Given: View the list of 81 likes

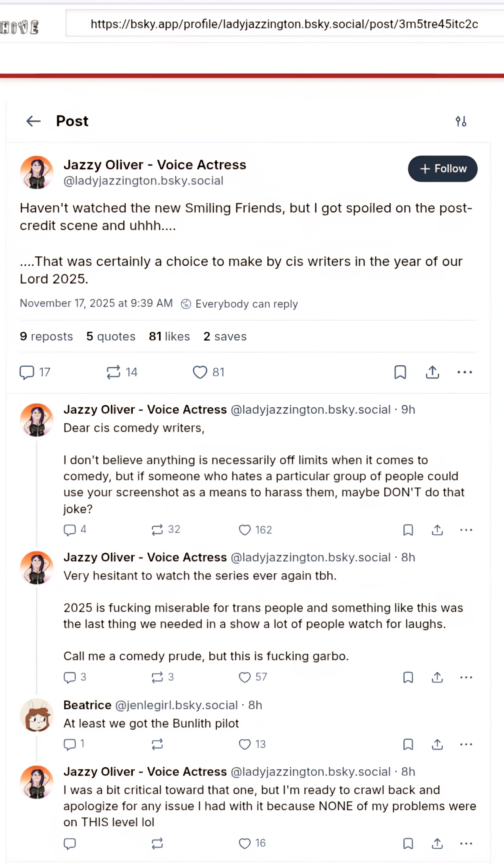Looking at the screenshot, I should pyautogui.click(x=169, y=336).
